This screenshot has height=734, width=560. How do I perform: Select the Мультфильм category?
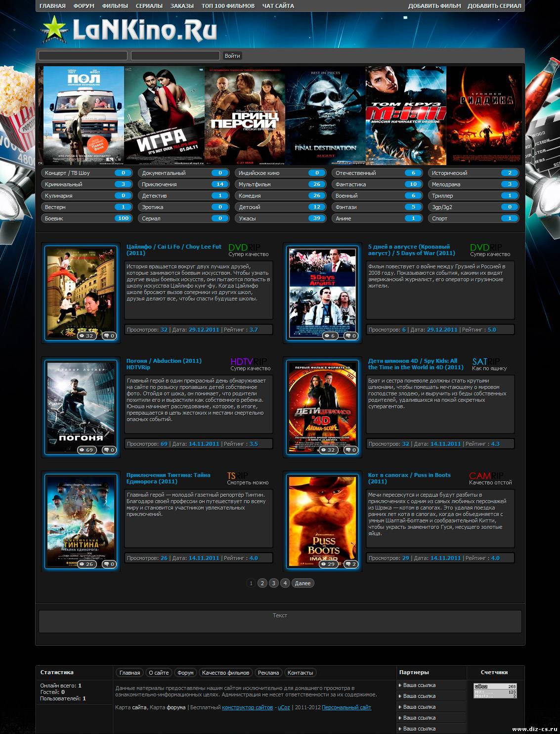click(280, 184)
